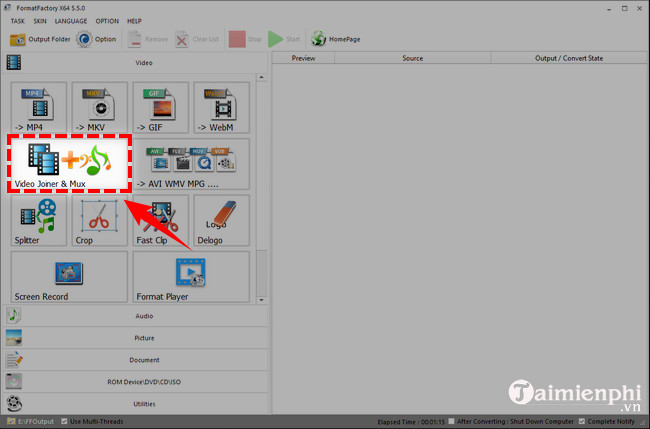Click the E:\FFOutput path text
The image size is (650, 429).
pos(36,421)
